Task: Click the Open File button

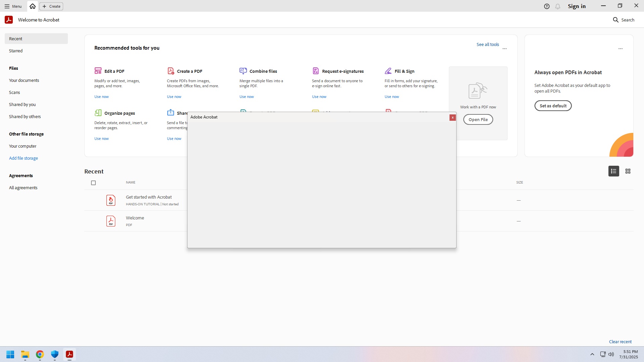Action: tap(478, 119)
